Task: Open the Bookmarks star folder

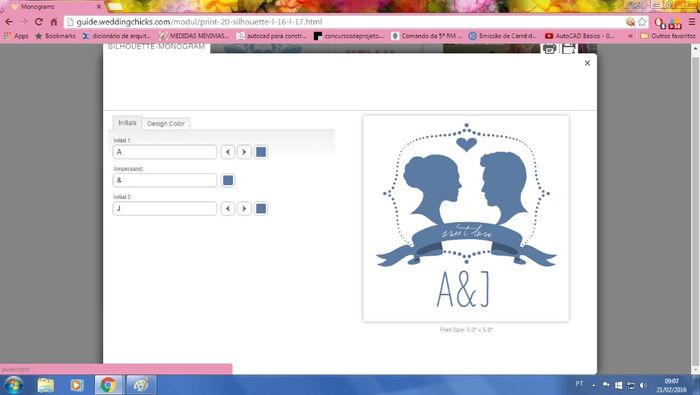Action: click(x=55, y=36)
